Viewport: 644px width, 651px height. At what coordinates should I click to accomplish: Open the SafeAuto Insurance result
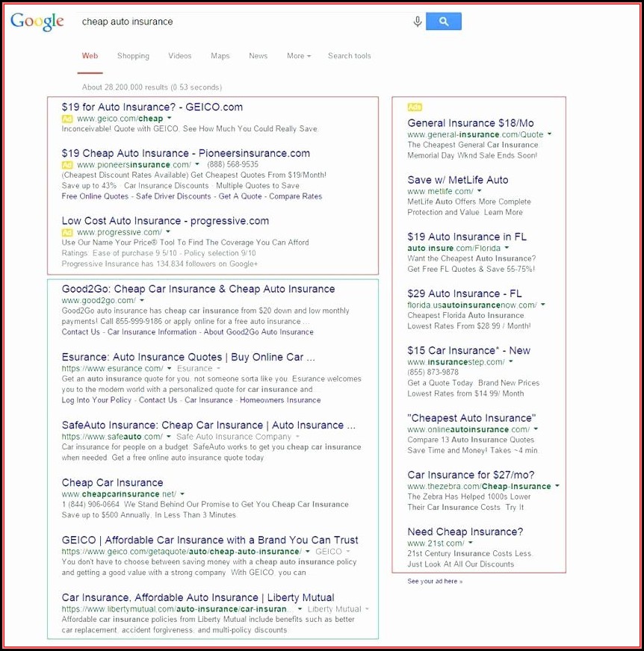[208, 425]
